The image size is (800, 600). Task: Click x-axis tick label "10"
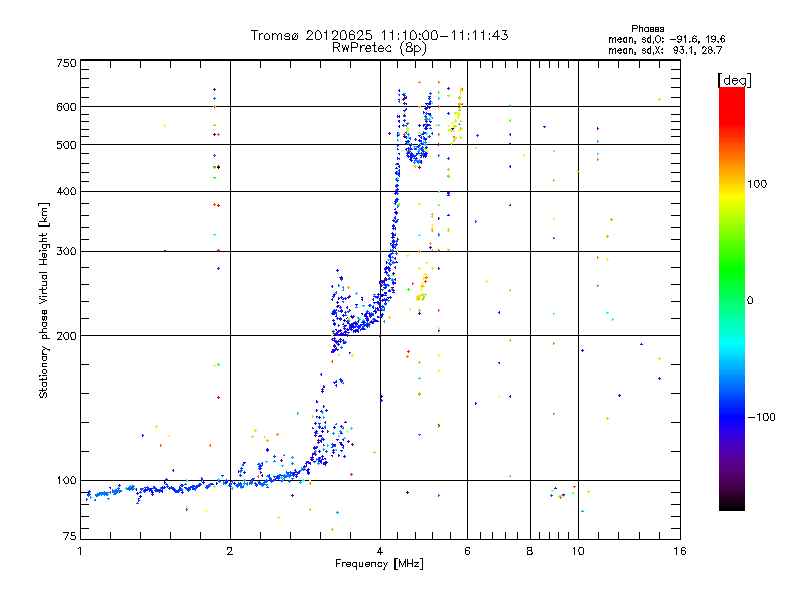tap(578, 551)
